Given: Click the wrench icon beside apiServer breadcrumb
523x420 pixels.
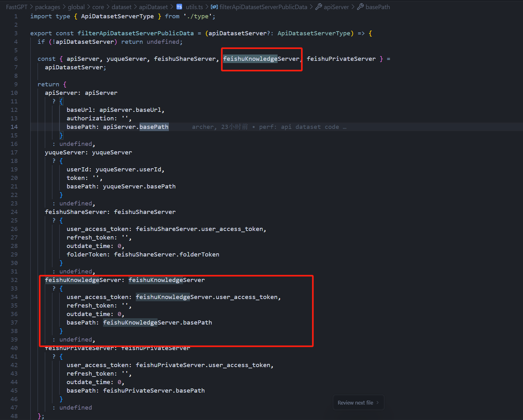Looking at the screenshot, I should click(x=319, y=7).
